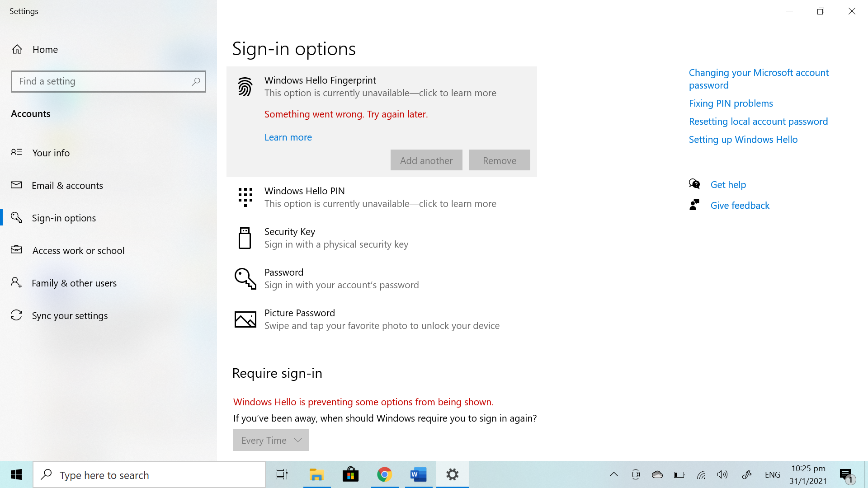Open Changing your Microsoft account password link
Screen dimensions: 868x488
tap(759, 79)
